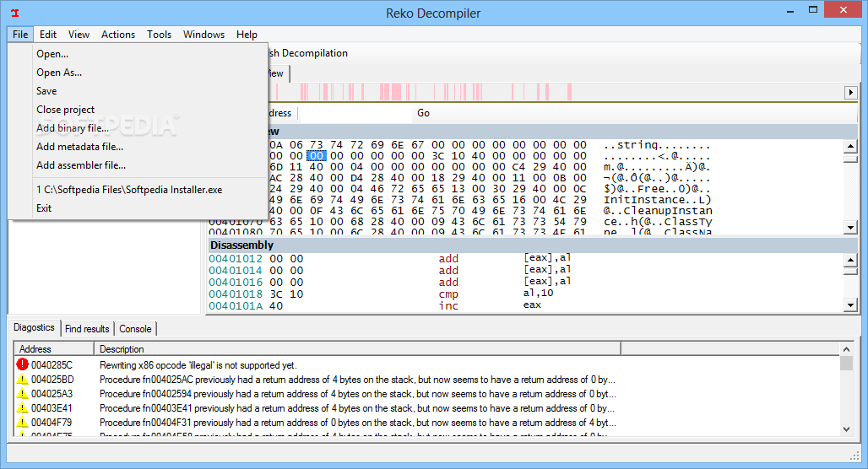
Task: Open the View menu
Action: tap(79, 35)
